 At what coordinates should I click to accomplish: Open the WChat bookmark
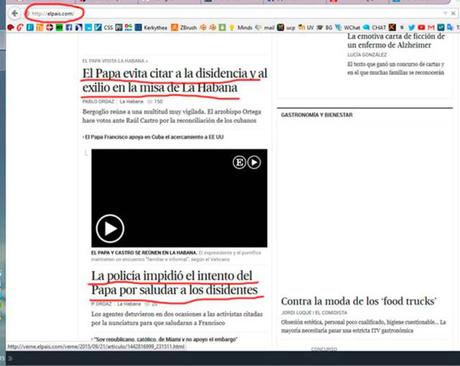[348, 27]
